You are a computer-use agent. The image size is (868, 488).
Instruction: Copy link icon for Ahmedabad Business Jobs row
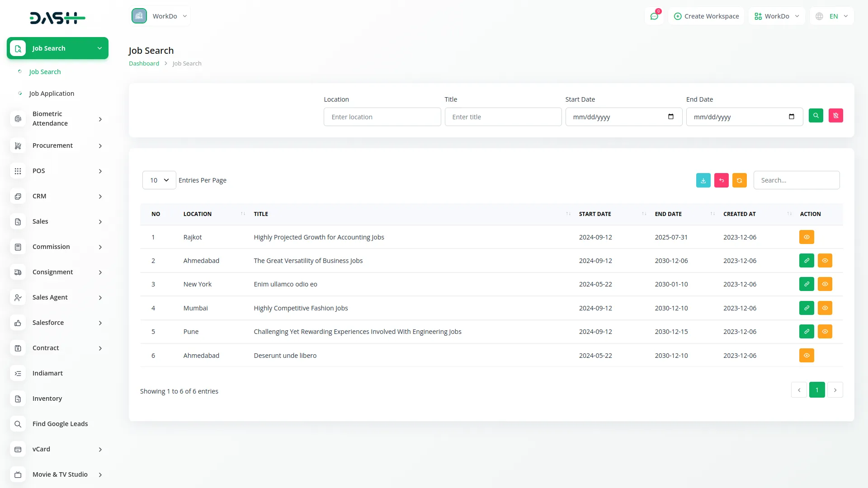coord(807,261)
